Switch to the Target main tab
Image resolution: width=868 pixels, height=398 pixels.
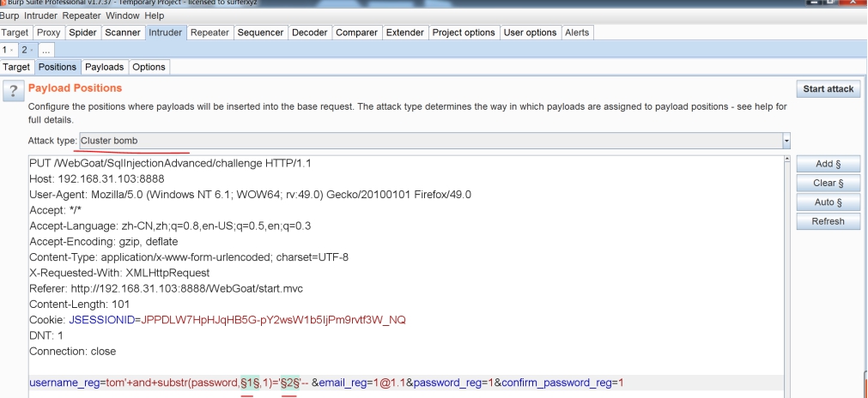pyautogui.click(x=15, y=33)
